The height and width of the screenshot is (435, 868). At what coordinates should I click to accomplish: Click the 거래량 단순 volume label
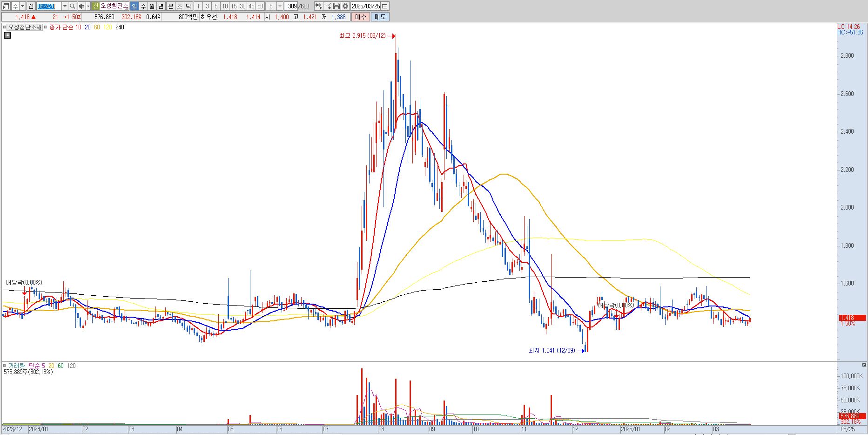click(24, 366)
